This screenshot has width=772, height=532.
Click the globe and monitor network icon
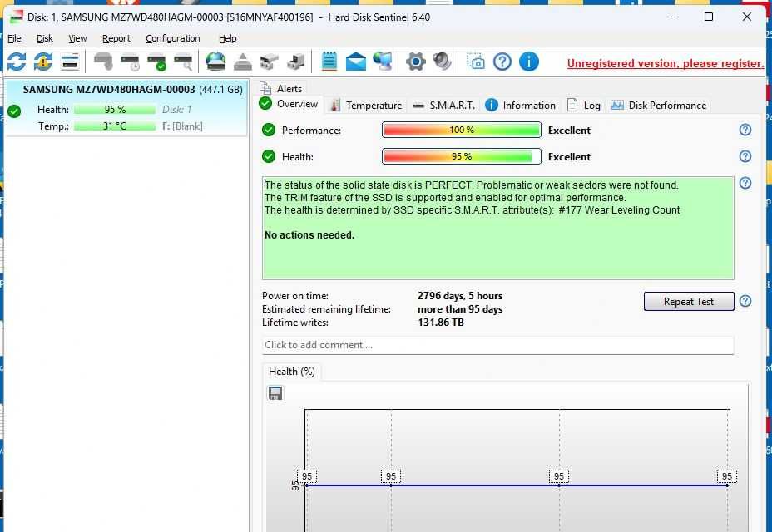tap(383, 62)
